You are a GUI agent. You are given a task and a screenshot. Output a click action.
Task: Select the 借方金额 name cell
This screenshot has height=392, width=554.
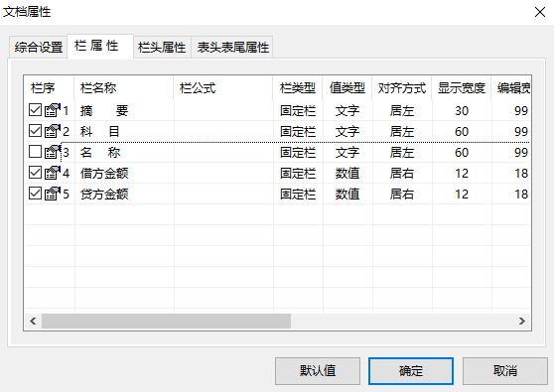pos(124,173)
